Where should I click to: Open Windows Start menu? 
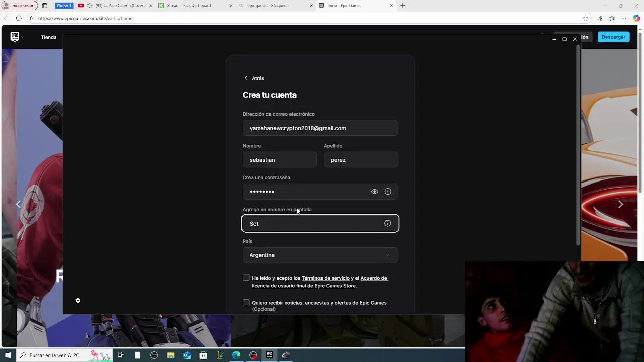coord(8,355)
